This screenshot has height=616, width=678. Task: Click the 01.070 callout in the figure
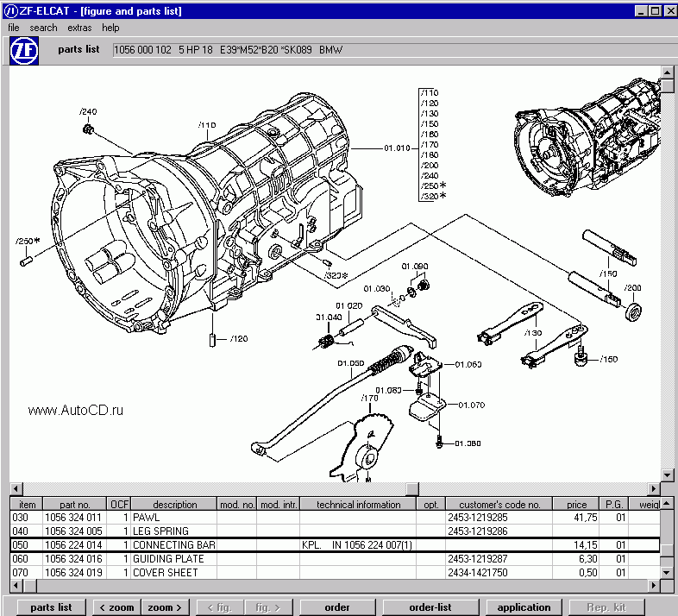tap(471, 405)
